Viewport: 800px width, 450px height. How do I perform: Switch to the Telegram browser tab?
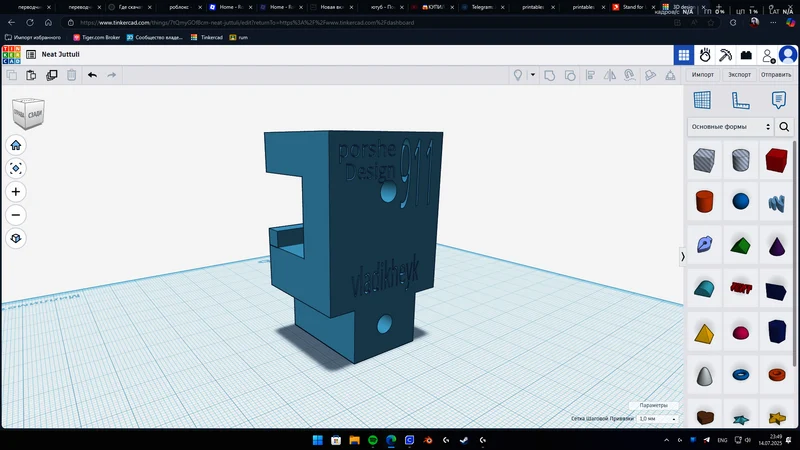pos(482,7)
